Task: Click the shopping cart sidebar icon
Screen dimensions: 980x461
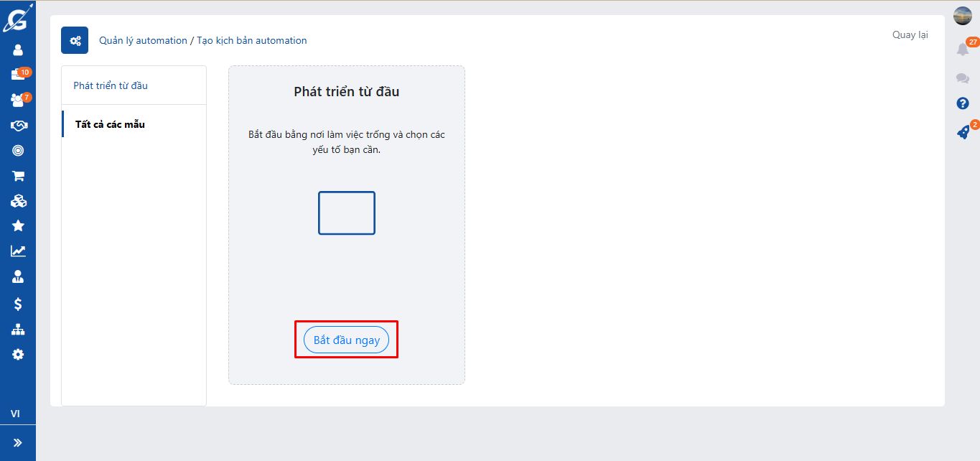Action: pos(18,176)
